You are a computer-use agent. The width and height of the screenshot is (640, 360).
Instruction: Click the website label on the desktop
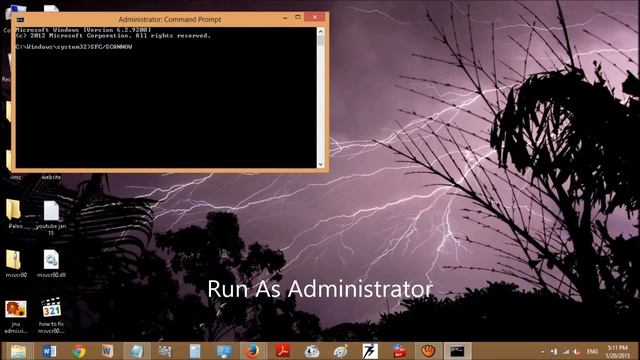point(51,177)
